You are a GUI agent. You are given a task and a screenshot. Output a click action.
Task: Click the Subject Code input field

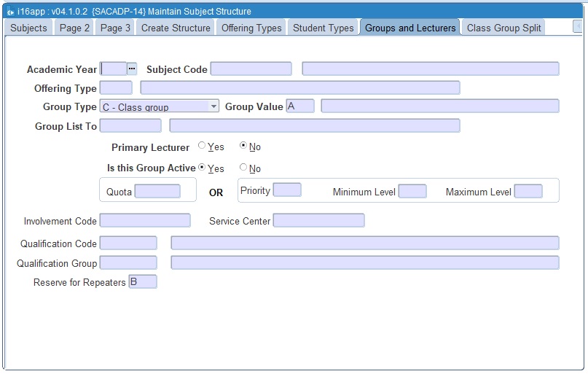click(251, 69)
